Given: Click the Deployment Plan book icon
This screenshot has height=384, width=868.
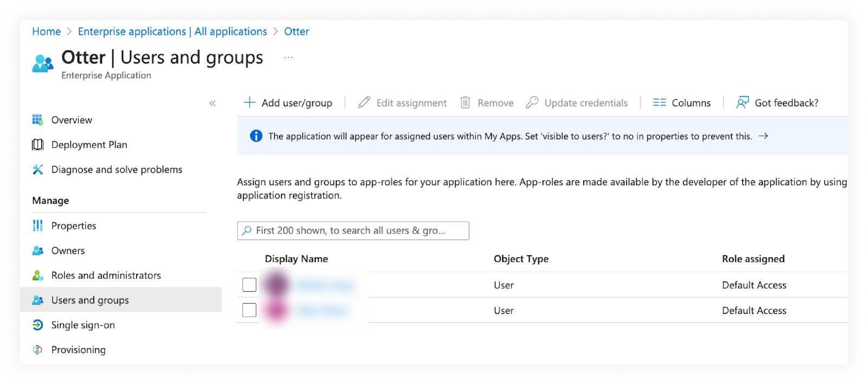Looking at the screenshot, I should tap(37, 144).
